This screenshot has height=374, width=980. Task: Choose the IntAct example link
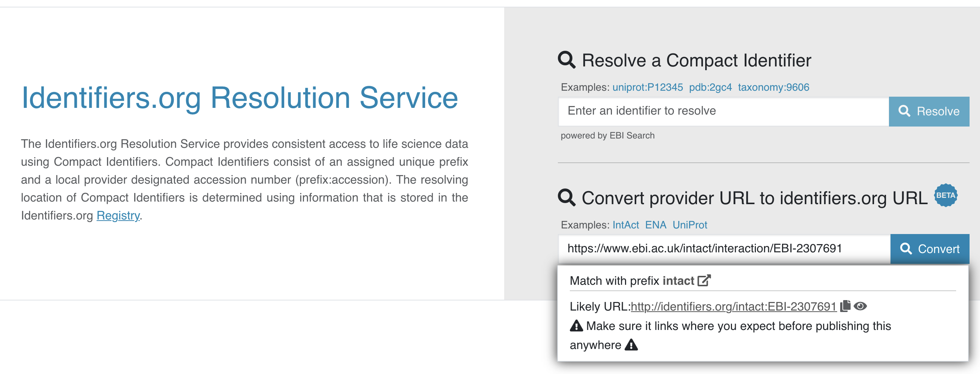[625, 225]
